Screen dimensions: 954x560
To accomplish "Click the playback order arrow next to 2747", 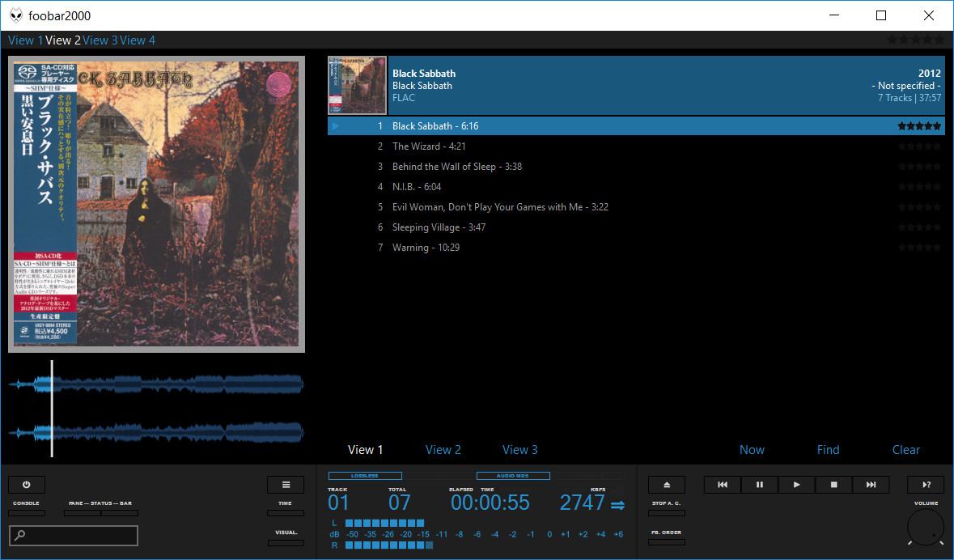I will pyautogui.click(x=617, y=505).
